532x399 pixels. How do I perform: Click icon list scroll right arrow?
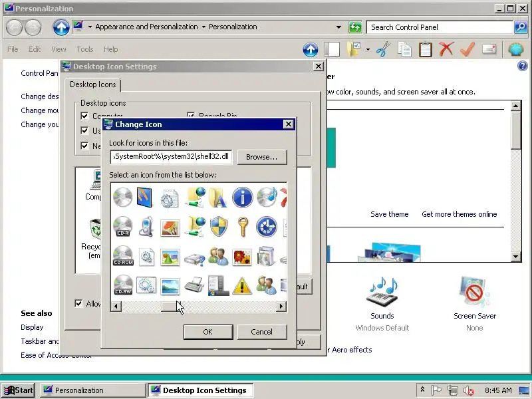(281, 307)
